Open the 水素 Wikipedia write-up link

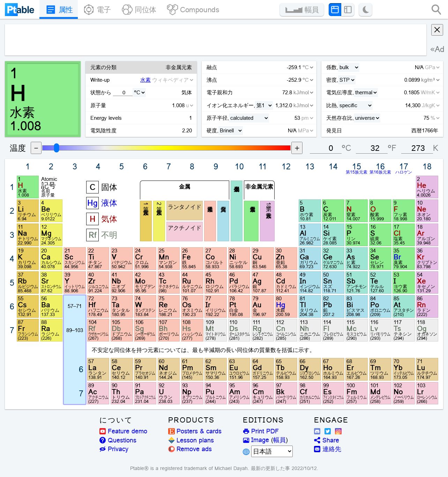click(145, 80)
